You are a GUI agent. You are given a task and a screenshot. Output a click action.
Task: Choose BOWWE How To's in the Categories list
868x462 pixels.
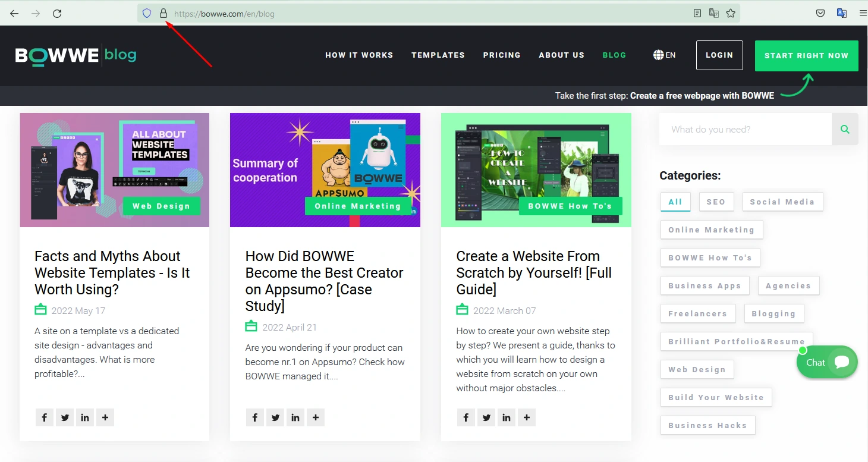tap(710, 257)
